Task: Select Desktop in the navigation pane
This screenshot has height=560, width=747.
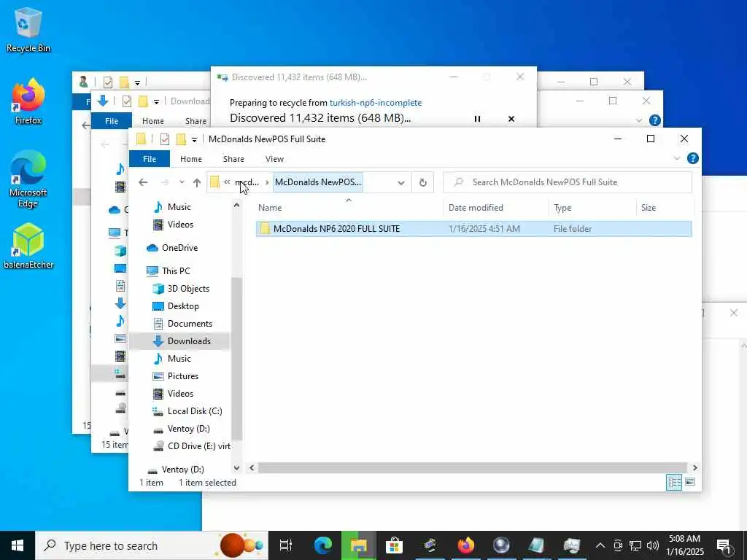Action: [183, 306]
